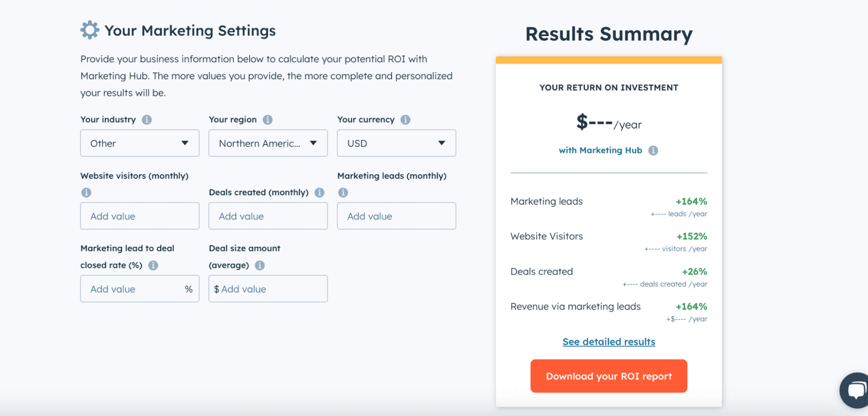Click Download your ROI report
The width and height of the screenshot is (868, 416).
[608, 376]
